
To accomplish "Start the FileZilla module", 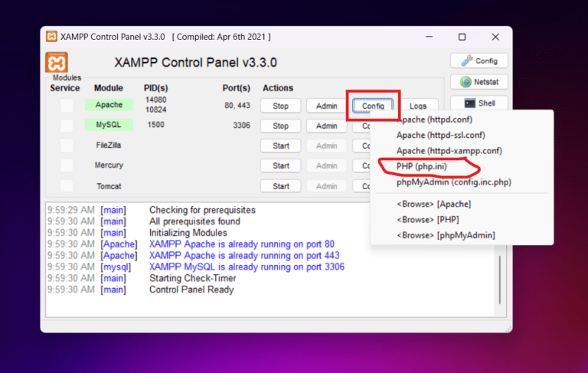I will (x=281, y=146).
